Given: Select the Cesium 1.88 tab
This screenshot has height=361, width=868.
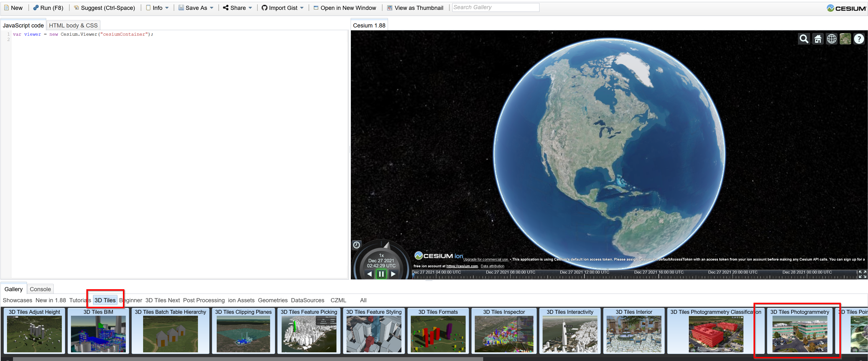Looking at the screenshot, I should pos(369,25).
